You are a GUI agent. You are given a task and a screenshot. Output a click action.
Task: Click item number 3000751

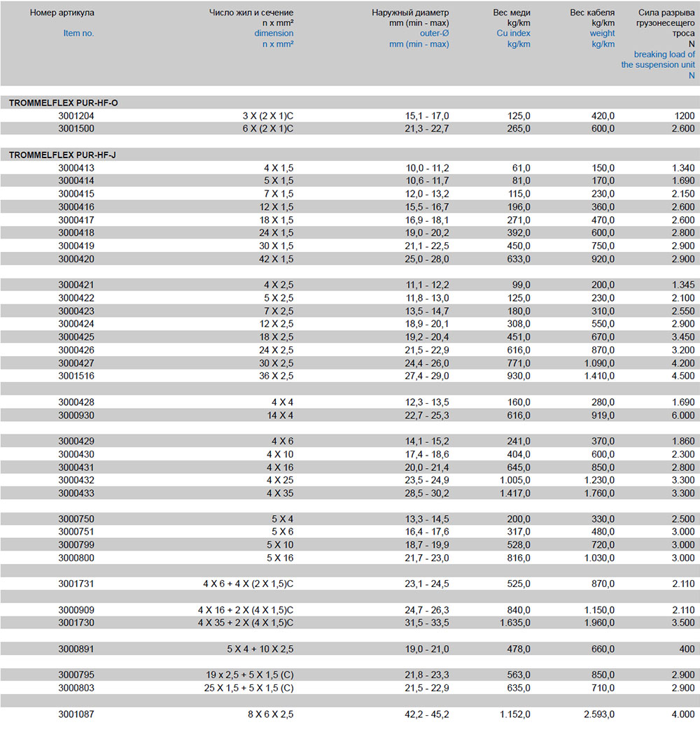click(x=76, y=532)
